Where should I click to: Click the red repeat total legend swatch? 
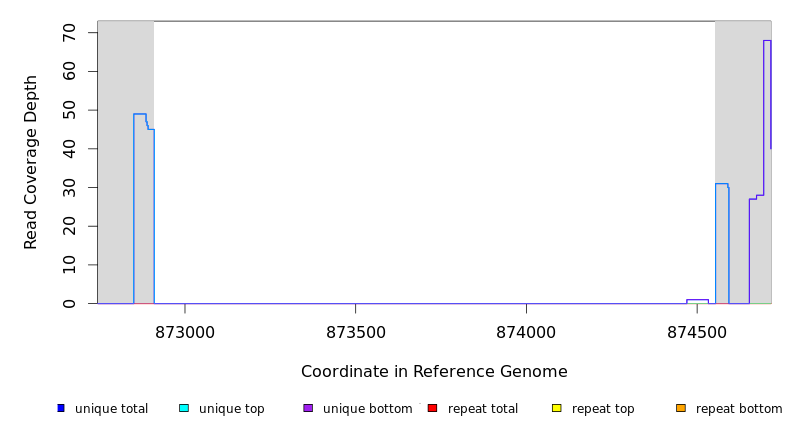(x=432, y=408)
